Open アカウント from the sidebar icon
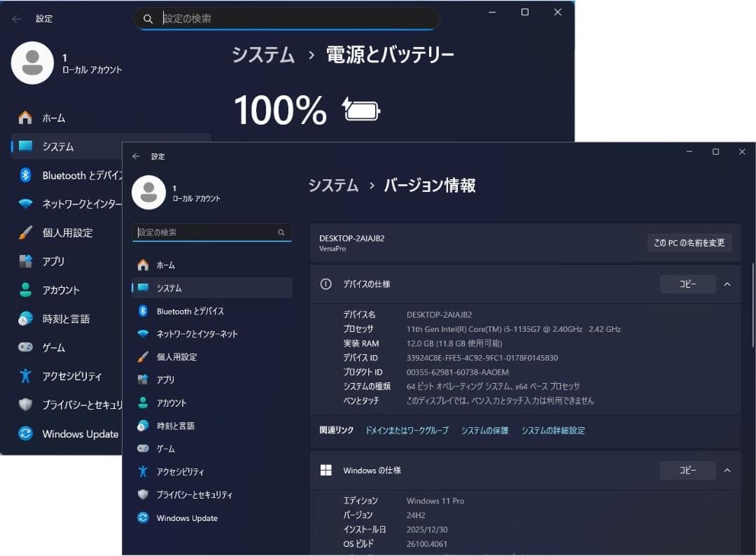The width and height of the screenshot is (756, 556). [x=143, y=403]
